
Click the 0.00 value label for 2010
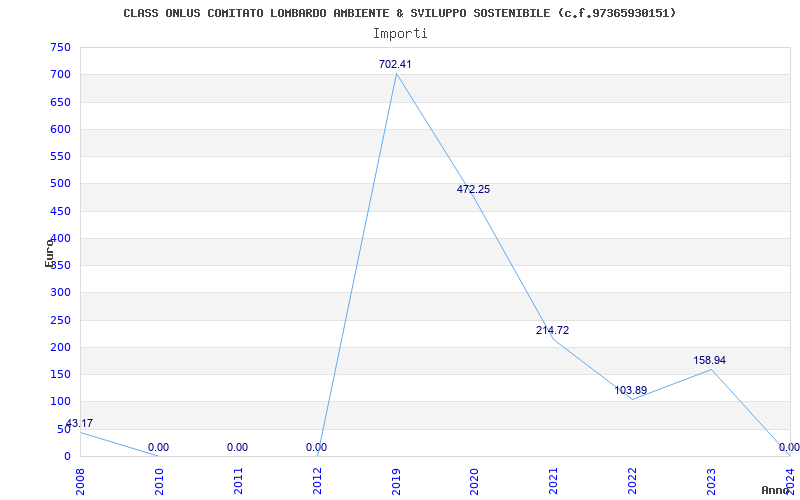point(159,447)
